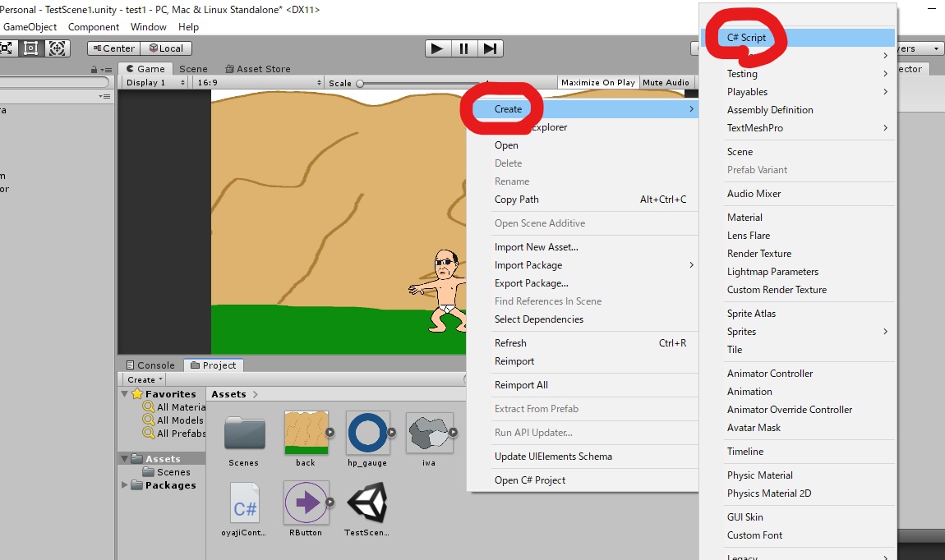This screenshot has height=560, width=945.
Task: Advance one frame with the Step button
Action: [x=490, y=48]
